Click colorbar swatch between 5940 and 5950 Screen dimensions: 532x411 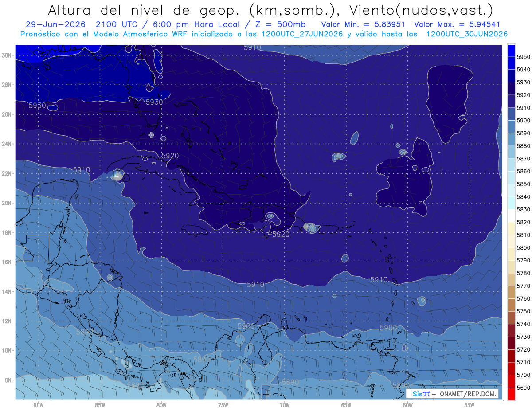click(511, 63)
